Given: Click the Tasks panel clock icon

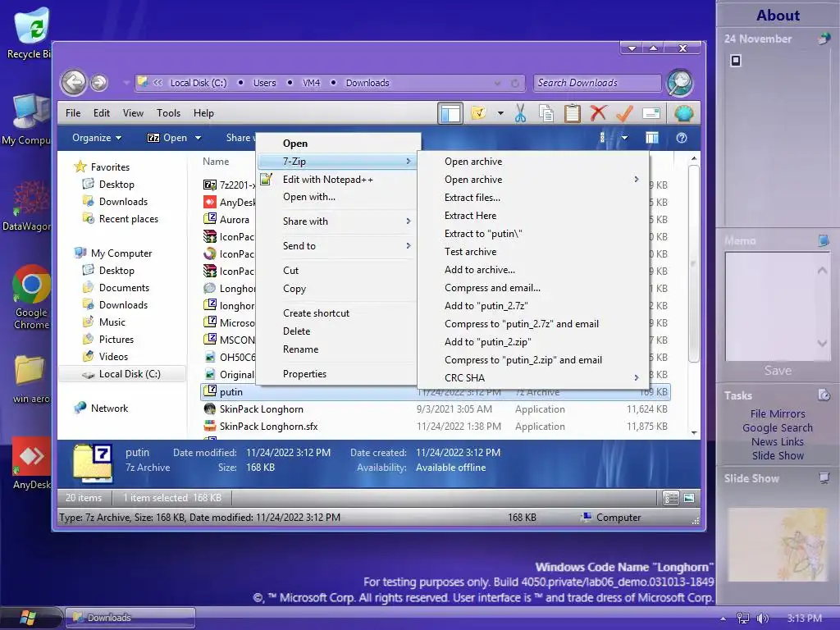Looking at the screenshot, I should pos(824,395).
